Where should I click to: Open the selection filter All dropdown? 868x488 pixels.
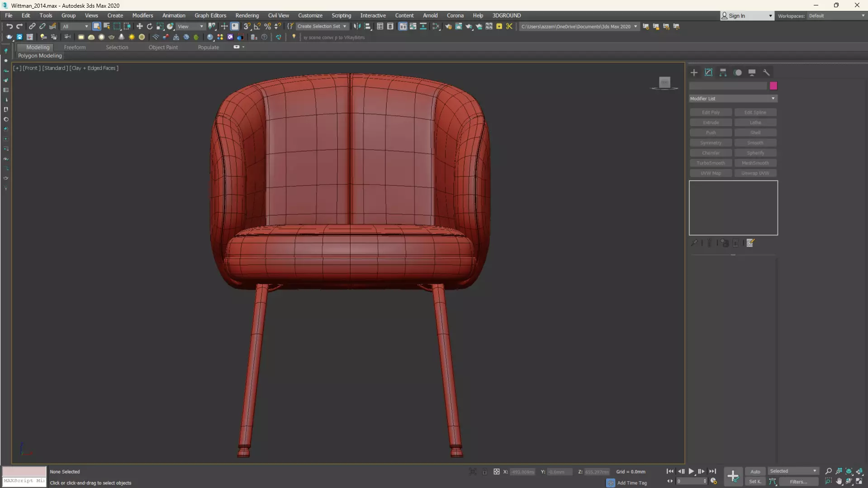(x=75, y=26)
